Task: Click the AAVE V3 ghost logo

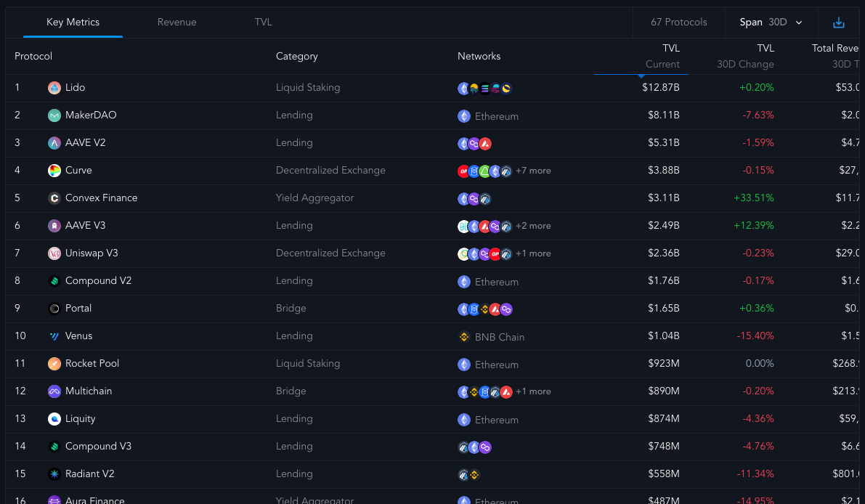Action: click(54, 226)
